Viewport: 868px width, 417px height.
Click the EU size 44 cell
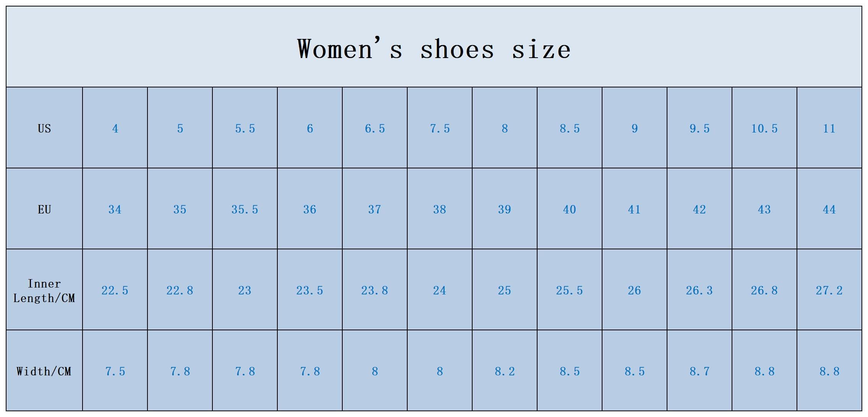click(x=829, y=209)
